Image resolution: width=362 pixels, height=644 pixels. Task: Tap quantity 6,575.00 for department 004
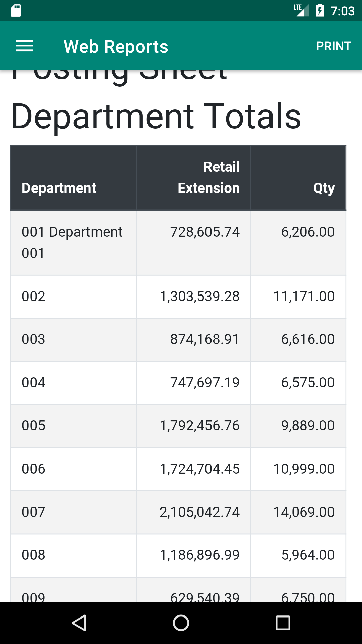click(307, 383)
